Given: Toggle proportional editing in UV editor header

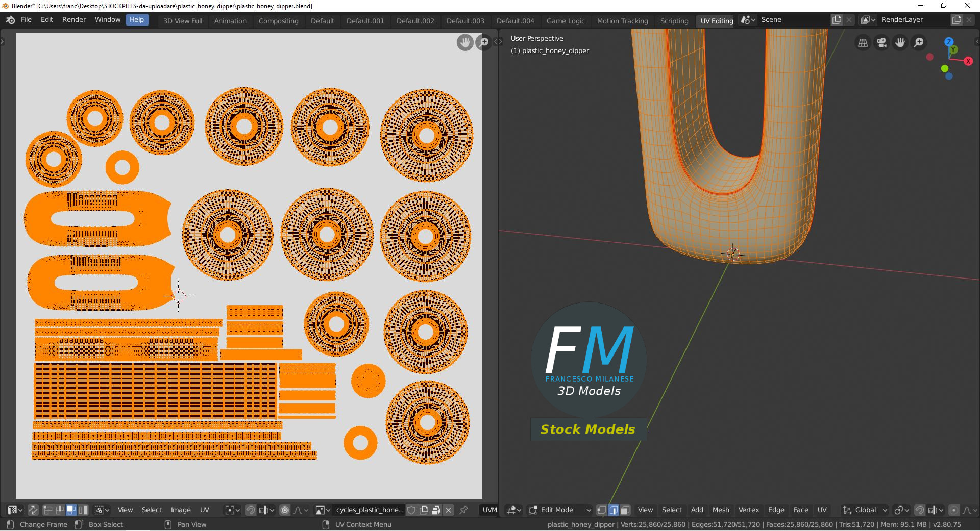Looking at the screenshot, I should coord(285,510).
